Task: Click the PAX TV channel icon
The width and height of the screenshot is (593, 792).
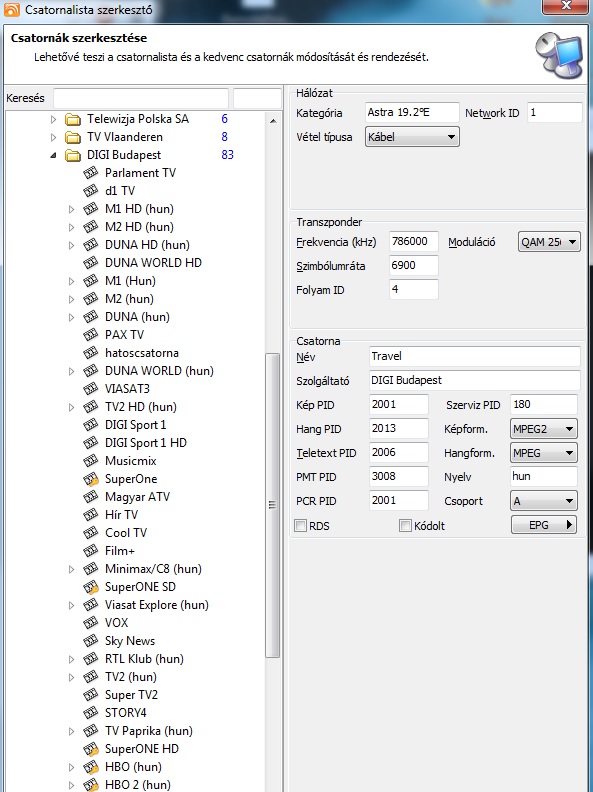Action: point(90,335)
